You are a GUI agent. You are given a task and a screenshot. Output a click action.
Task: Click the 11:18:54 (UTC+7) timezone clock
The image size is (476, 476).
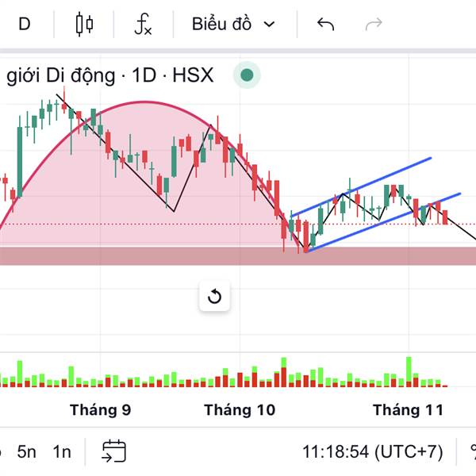coord(373,451)
